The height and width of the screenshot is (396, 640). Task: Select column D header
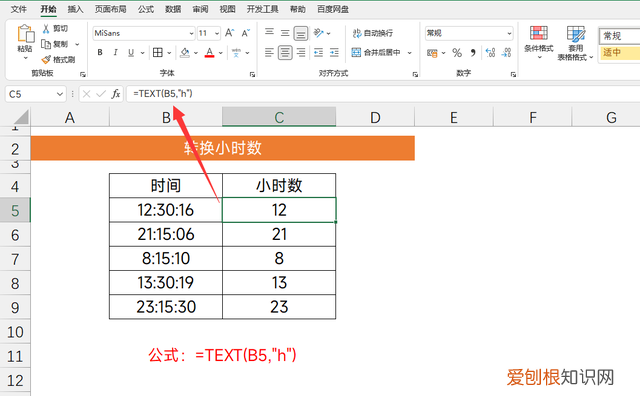[x=375, y=118]
